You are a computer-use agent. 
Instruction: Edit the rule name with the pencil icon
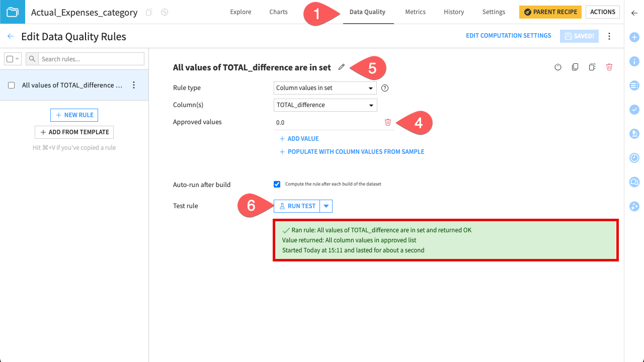point(342,66)
